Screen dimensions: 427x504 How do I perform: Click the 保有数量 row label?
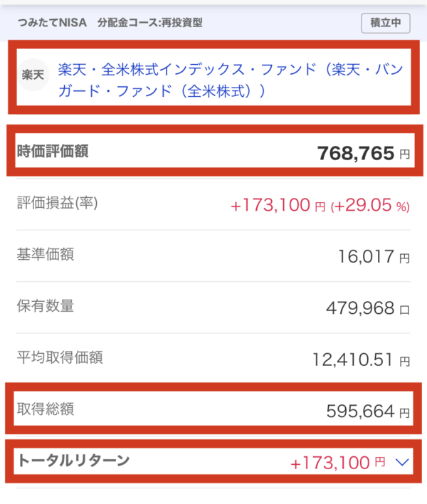(46, 305)
